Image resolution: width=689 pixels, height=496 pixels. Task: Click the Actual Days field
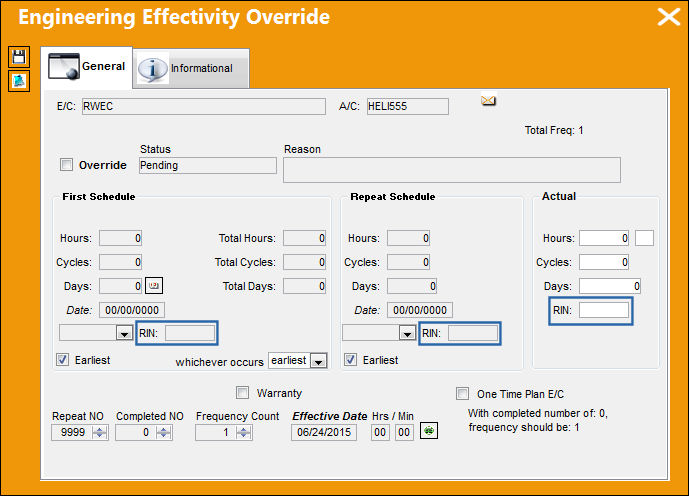[x=609, y=286]
